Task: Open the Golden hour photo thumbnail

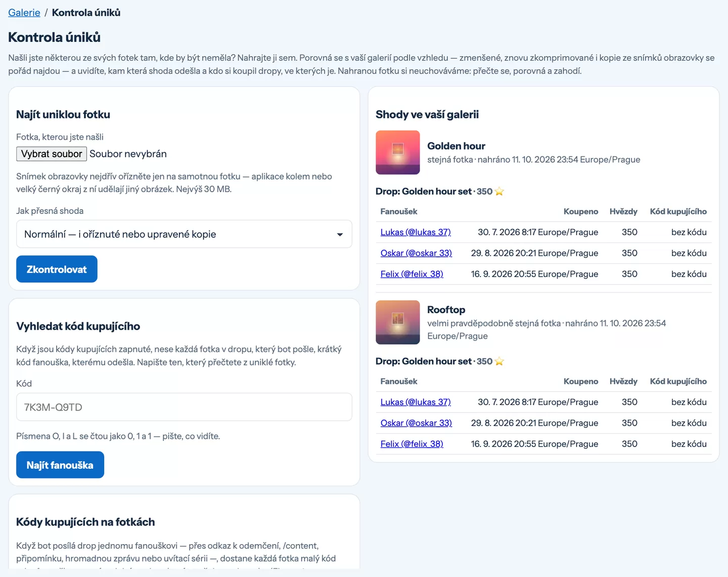Action: 398,153
